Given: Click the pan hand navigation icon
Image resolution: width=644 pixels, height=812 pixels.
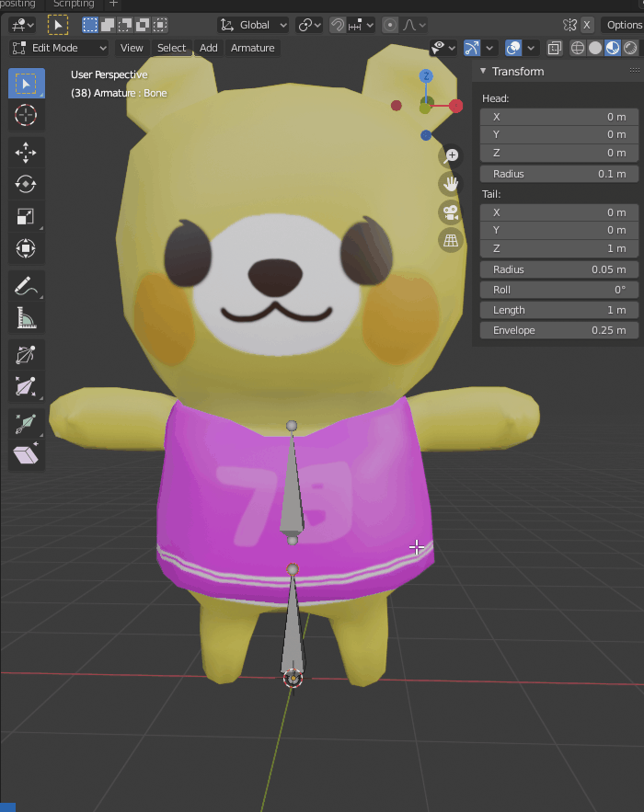Looking at the screenshot, I should click(451, 184).
